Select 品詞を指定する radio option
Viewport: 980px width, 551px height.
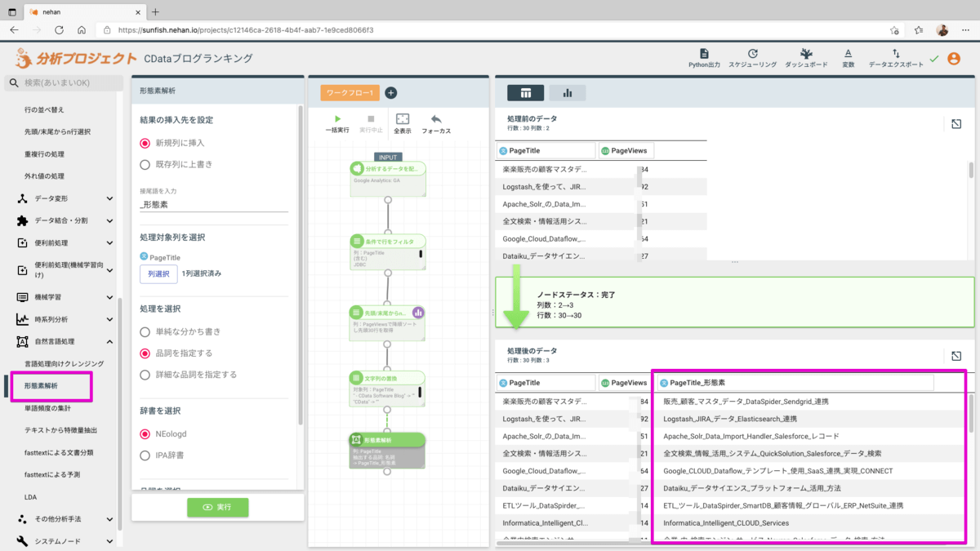click(145, 353)
